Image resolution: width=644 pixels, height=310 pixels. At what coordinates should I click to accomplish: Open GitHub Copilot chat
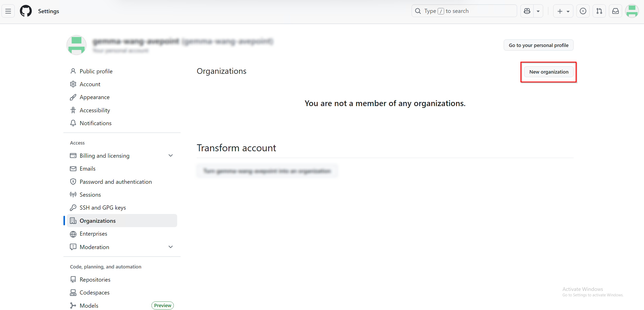point(527,11)
